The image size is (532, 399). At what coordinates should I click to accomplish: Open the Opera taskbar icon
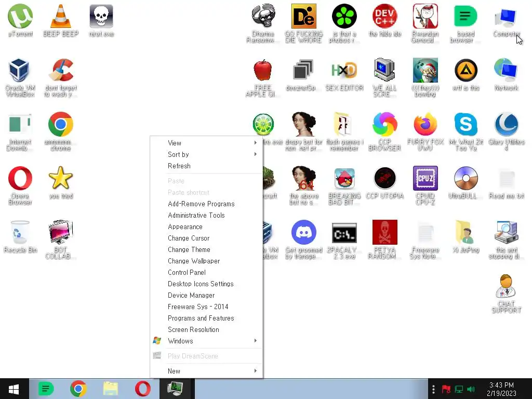(143, 389)
